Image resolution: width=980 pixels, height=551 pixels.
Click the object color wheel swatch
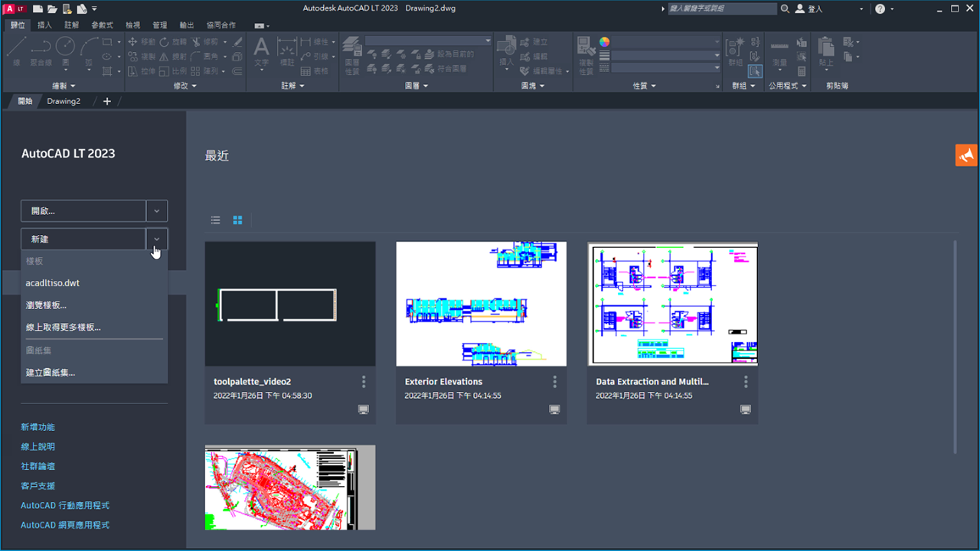click(604, 42)
